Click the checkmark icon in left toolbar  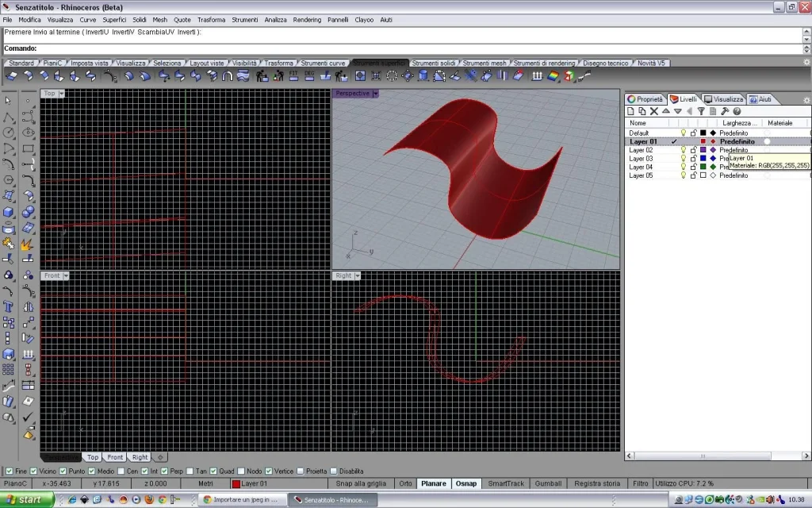tap(28, 417)
